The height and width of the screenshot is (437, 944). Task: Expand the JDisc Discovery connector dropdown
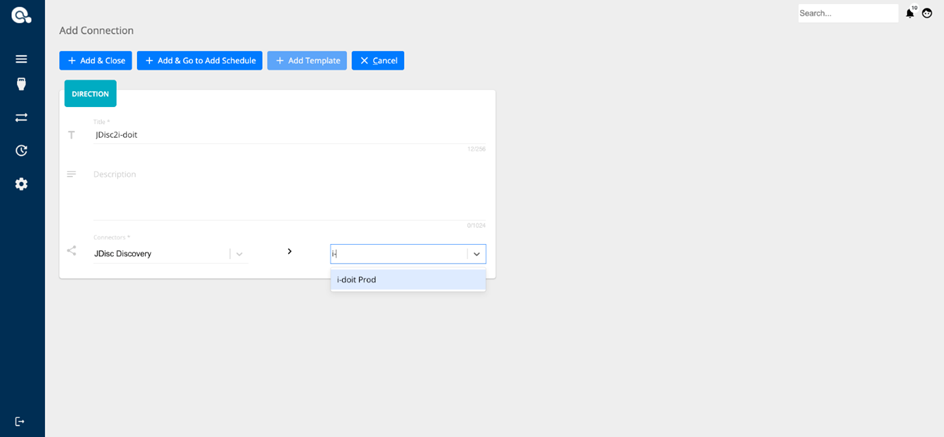238,254
